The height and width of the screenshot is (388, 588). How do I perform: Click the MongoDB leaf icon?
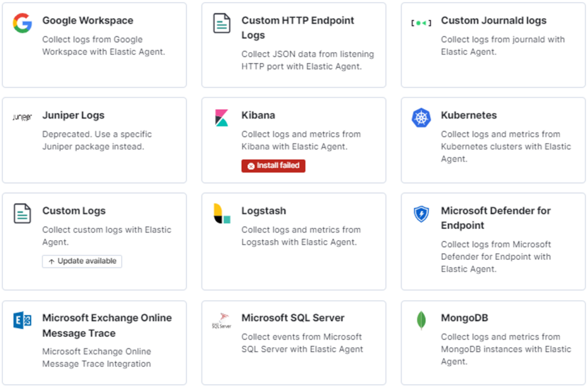[x=421, y=320]
